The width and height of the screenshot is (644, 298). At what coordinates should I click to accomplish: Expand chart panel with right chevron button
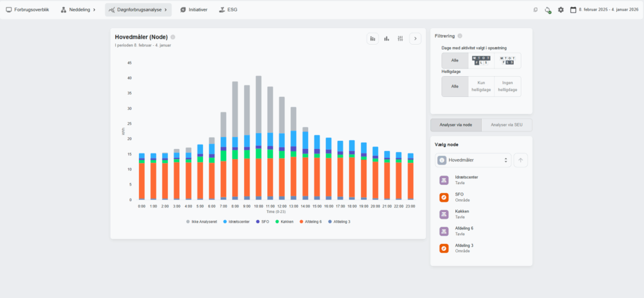click(415, 38)
